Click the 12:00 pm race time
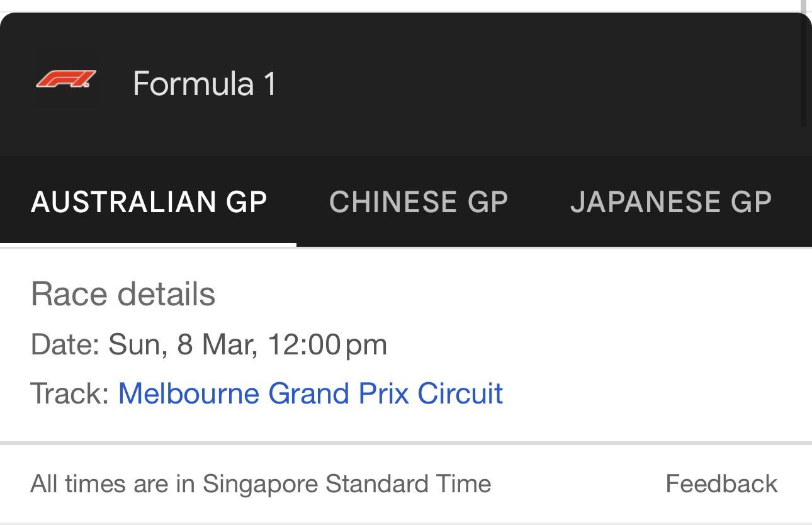 click(327, 345)
